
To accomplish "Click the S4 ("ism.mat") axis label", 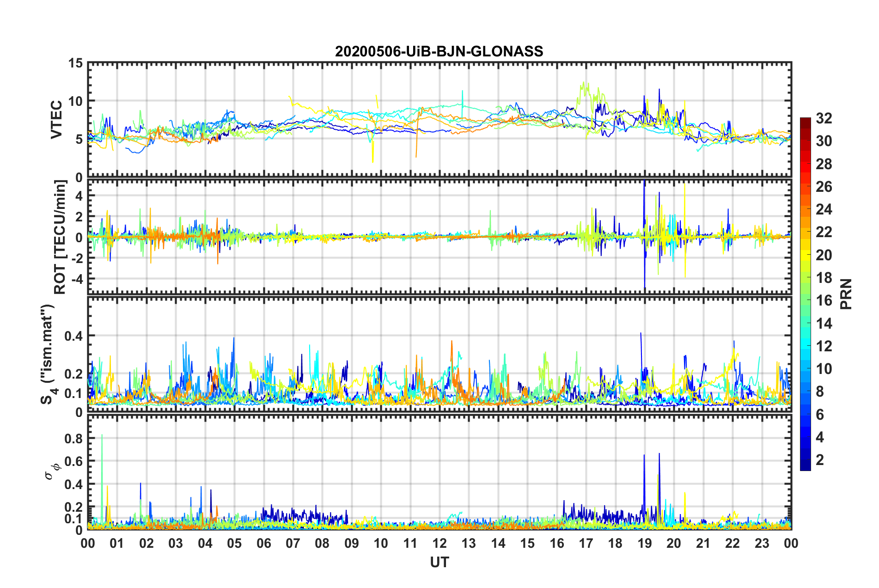I will 48,354.
